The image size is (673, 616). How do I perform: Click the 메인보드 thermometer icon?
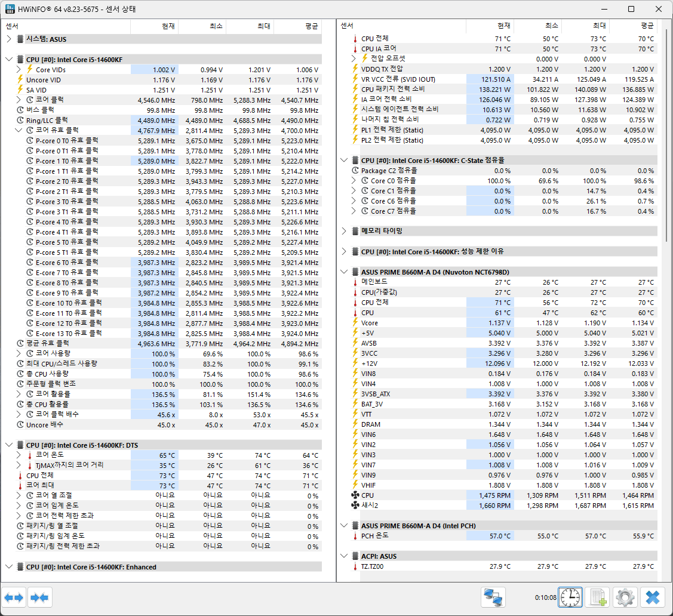[x=355, y=282]
